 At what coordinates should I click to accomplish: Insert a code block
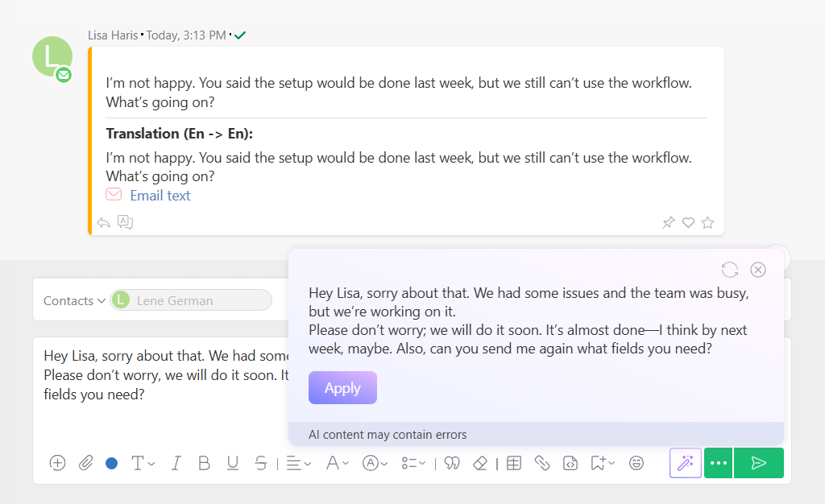(571, 463)
